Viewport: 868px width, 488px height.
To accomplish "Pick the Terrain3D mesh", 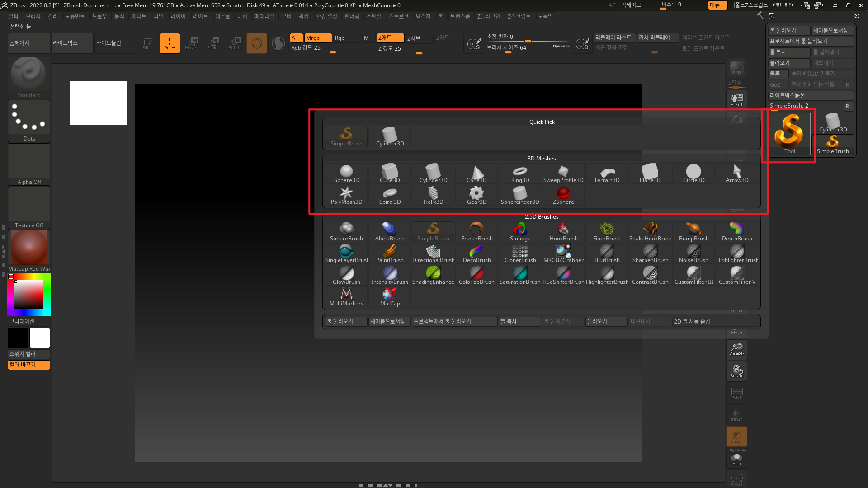I will coord(607,174).
